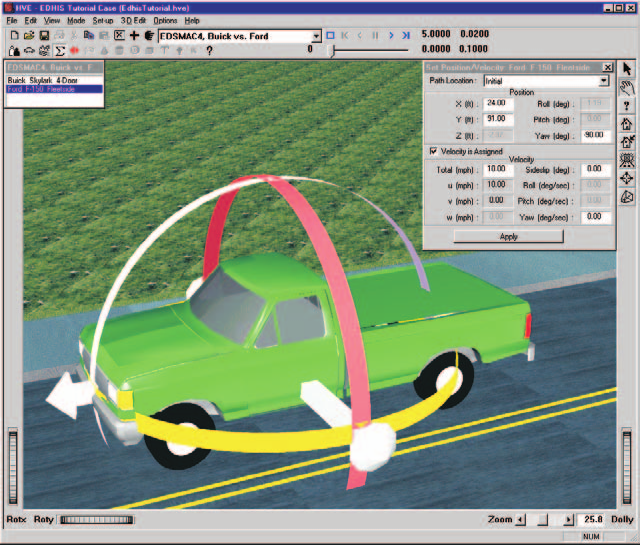
Task: Click the seek target crosshair icon
Action: tap(627, 178)
